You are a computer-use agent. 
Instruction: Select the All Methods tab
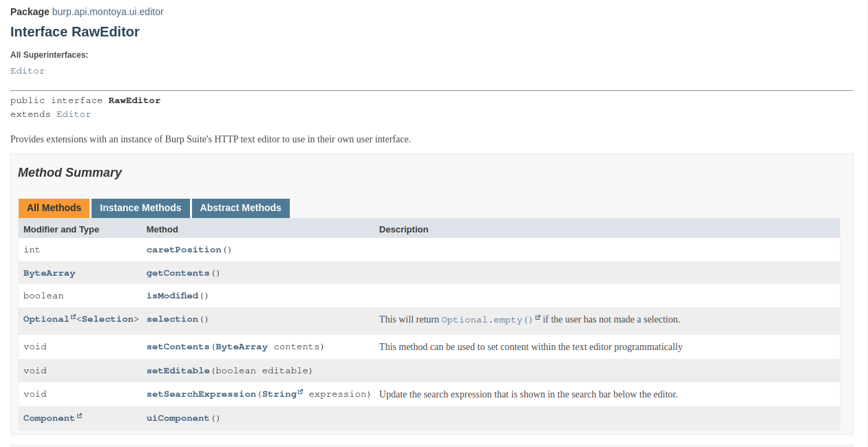[x=54, y=208]
